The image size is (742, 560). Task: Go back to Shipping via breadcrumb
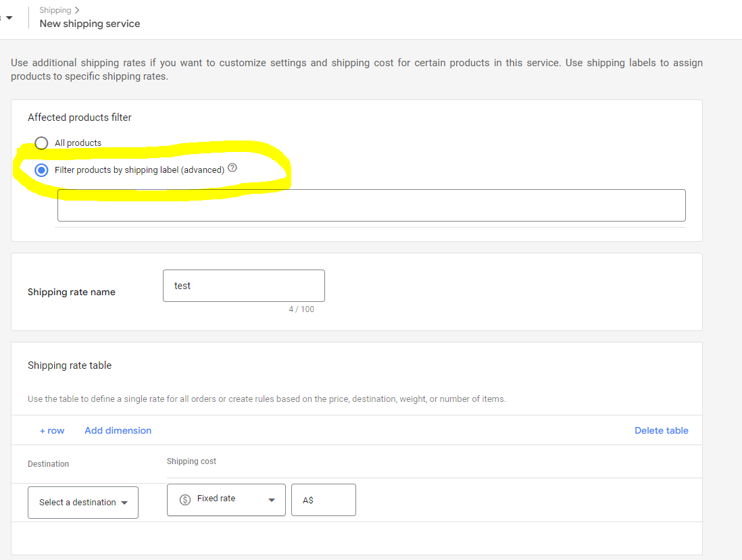[x=55, y=10]
